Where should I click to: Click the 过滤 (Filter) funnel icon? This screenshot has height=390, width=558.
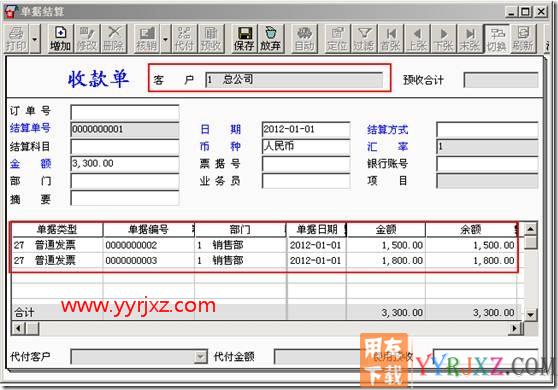(x=364, y=39)
